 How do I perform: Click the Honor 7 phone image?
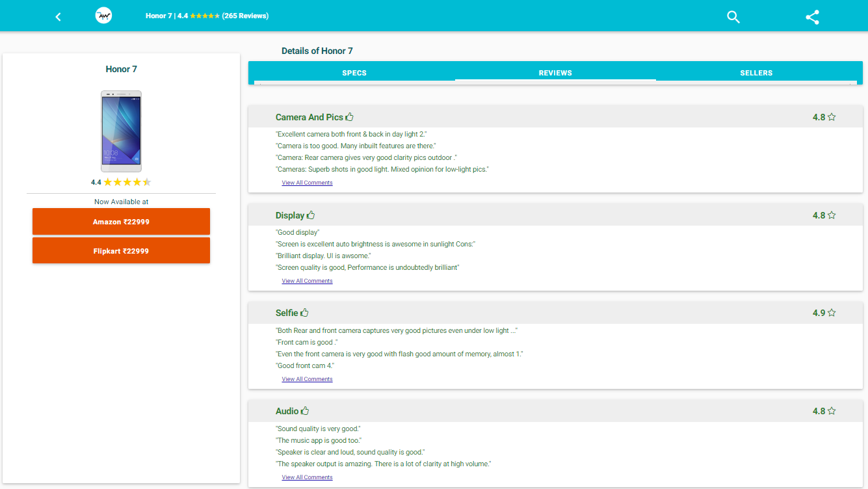click(x=121, y=131)
